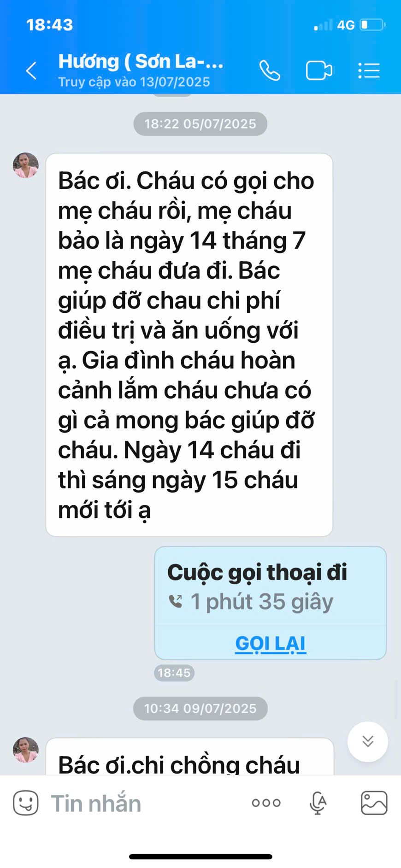Open Hương's avatar beside first message
The image size is (401, 868).
point(26,165)
